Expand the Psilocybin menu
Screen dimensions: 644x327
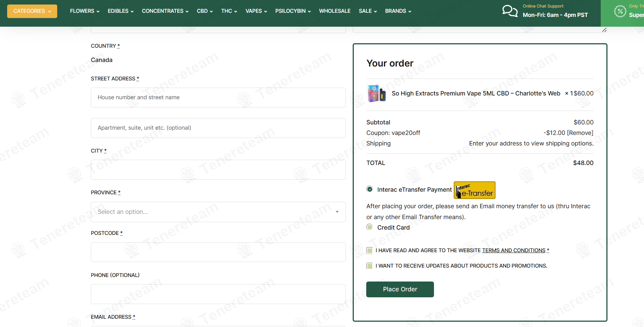click(293, 11)
